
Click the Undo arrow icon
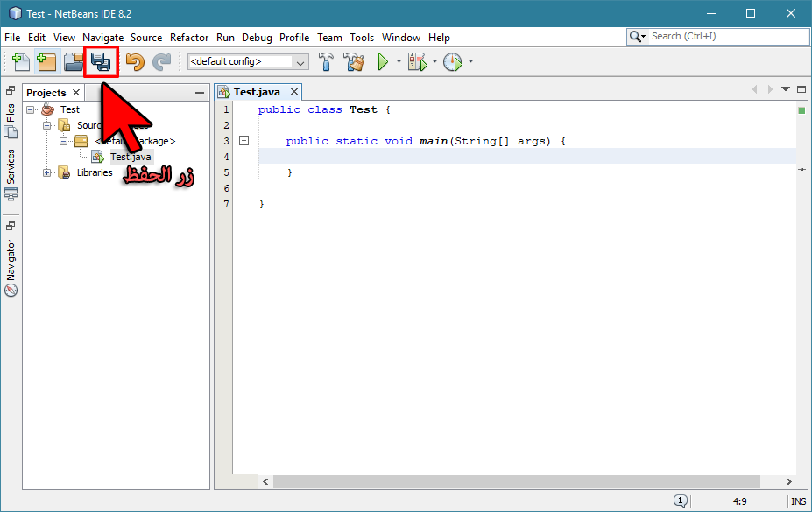click(135, 61)
